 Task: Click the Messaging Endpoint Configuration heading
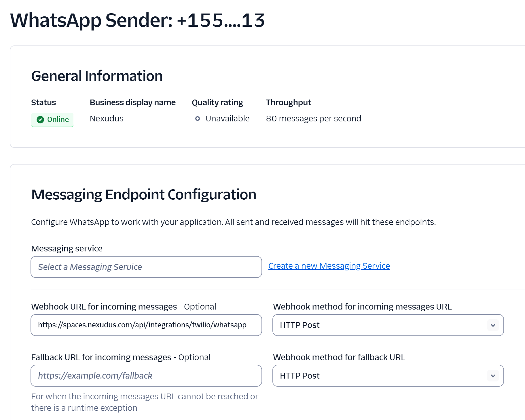tap(144, 194)
